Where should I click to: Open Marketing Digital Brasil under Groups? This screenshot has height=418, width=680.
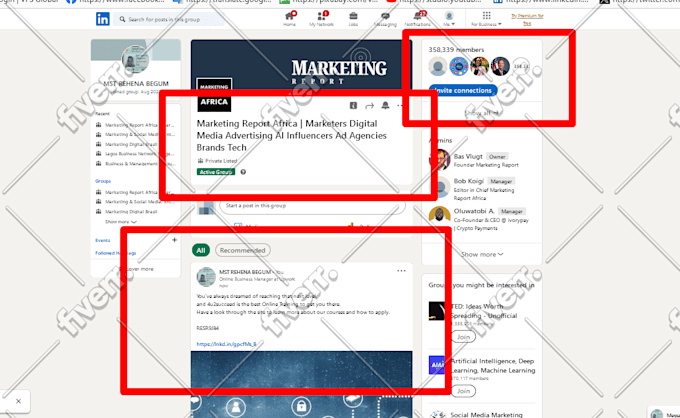[x=131, y=212]
